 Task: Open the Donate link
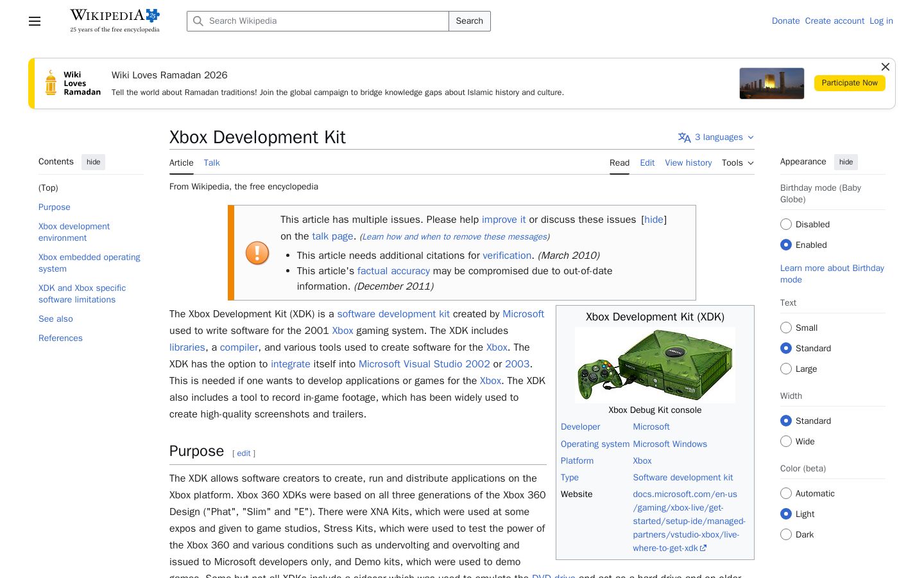[x=785, y=21]
